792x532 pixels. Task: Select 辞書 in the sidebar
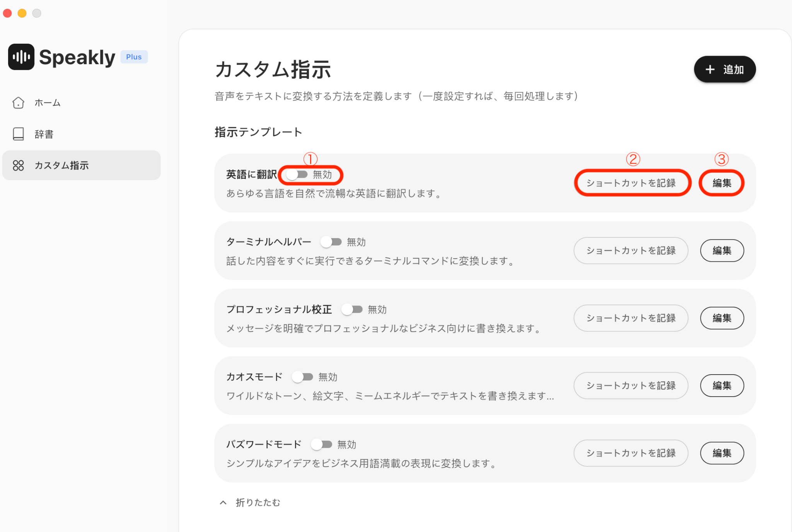pos(44,134)
